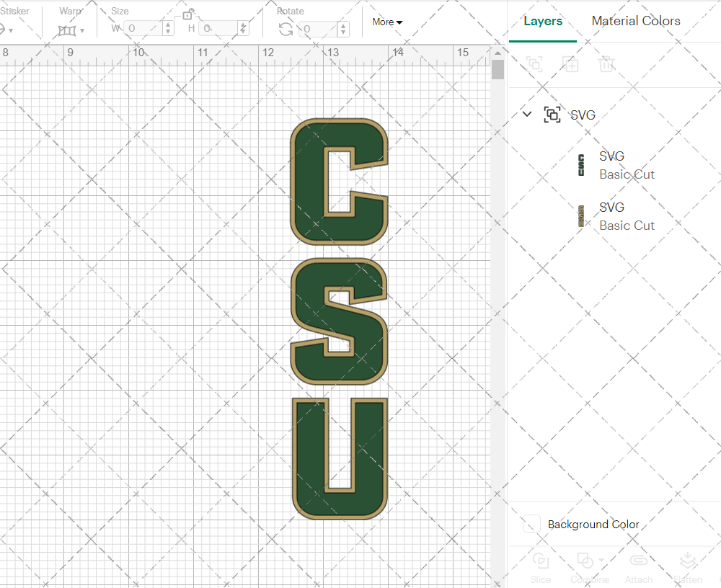Image resolution: width=721 pixels, height=588 pixels.
Task: Click the Flatten tool icon
Action: coord(687,561)
